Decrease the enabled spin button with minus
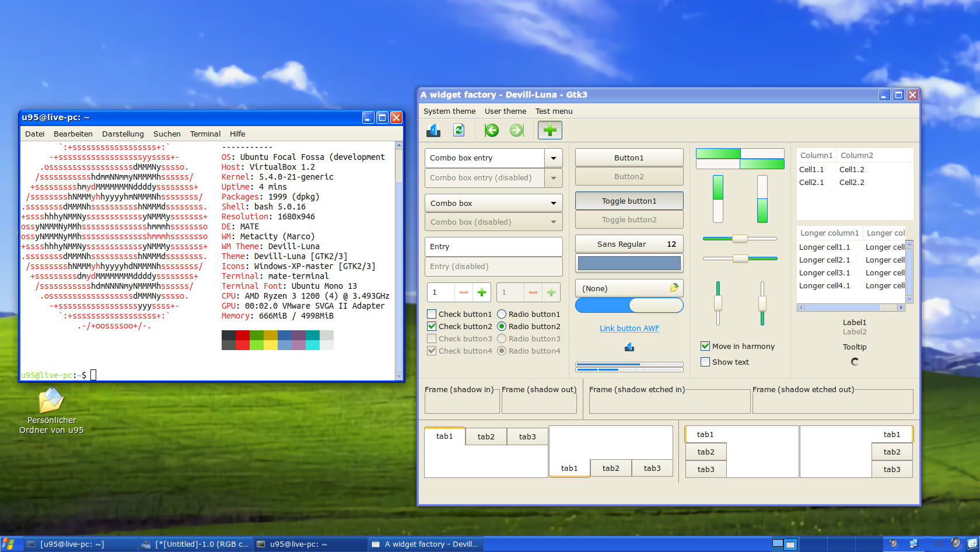 pos(464,292)
